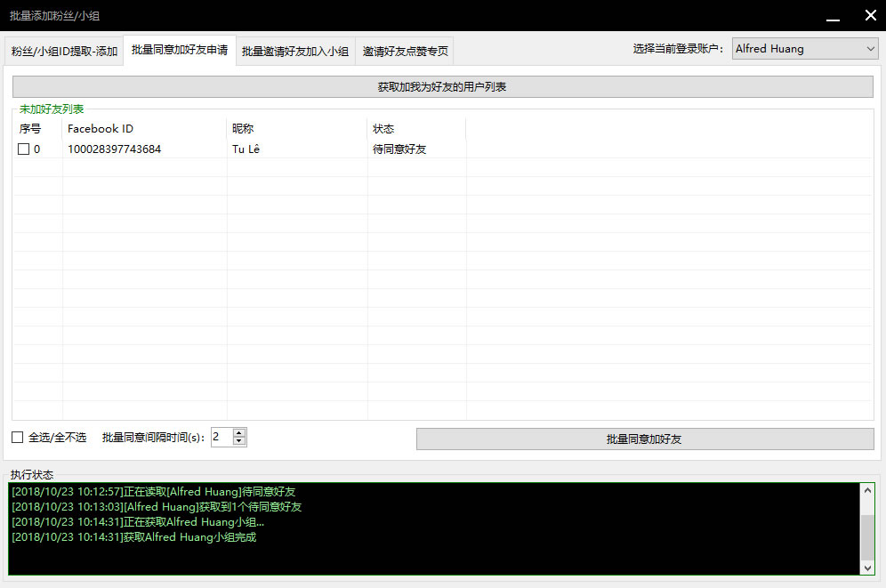Check the row 0 checkbox
The height and width of the screenshot is (588, 886).
pos(24,149)
